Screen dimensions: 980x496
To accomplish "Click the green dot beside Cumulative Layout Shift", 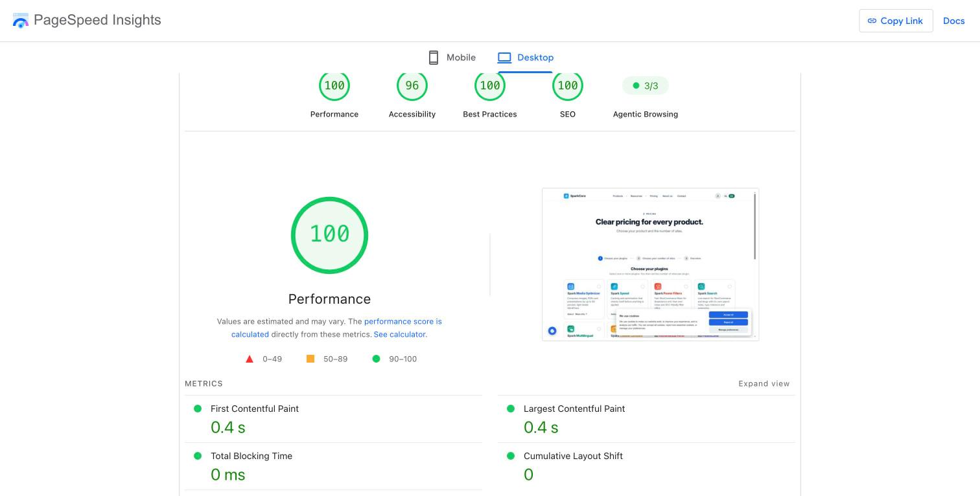I will click(511, 456).
